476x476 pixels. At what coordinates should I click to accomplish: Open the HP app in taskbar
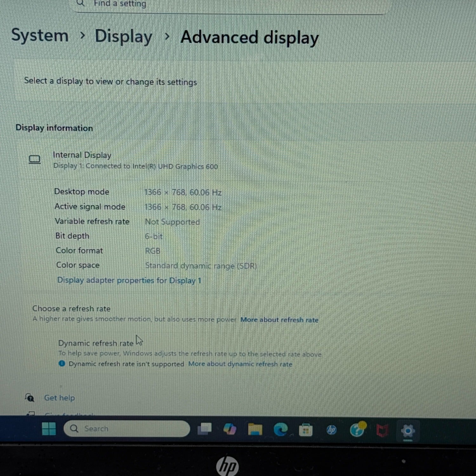click(x=331, y=430)
